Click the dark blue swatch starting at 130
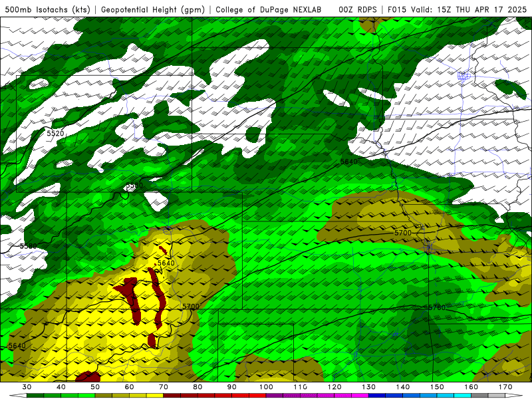 [x=377, y=396]
